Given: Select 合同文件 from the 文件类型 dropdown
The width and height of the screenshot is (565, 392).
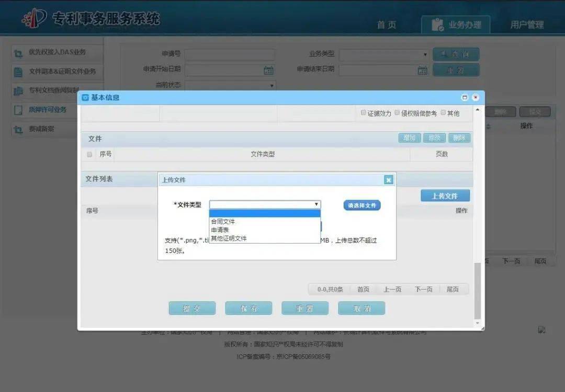Looking at the screenshot, I should [223, 221].
